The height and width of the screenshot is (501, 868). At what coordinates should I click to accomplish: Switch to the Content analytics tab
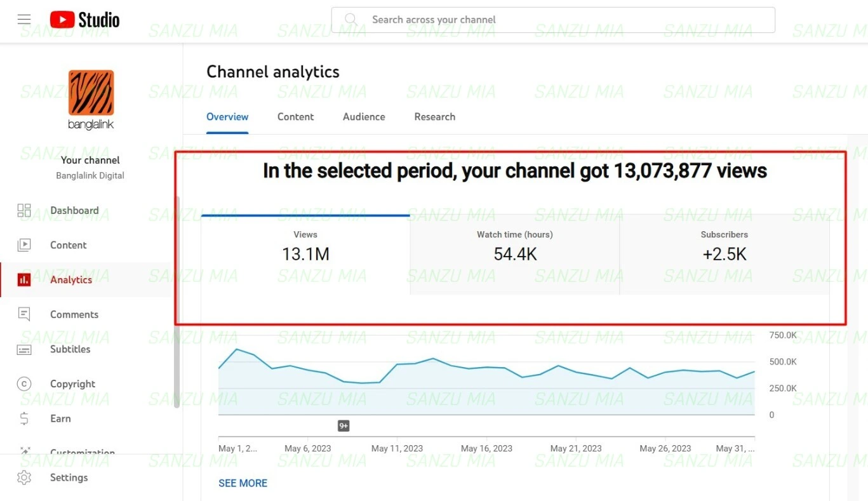pyautogui.click(x=295, y=117)
